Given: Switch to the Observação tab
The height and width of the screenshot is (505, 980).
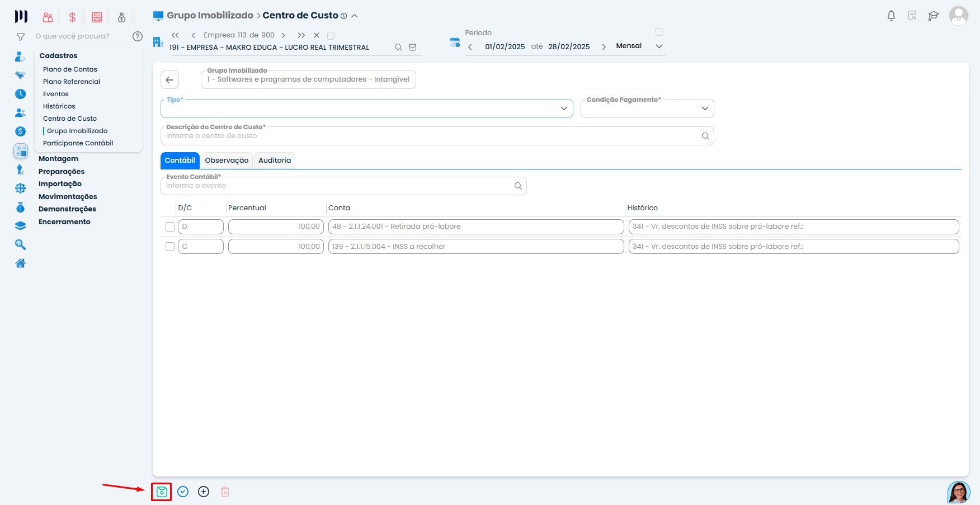Looking at the screenshot, I should (227, 161).
